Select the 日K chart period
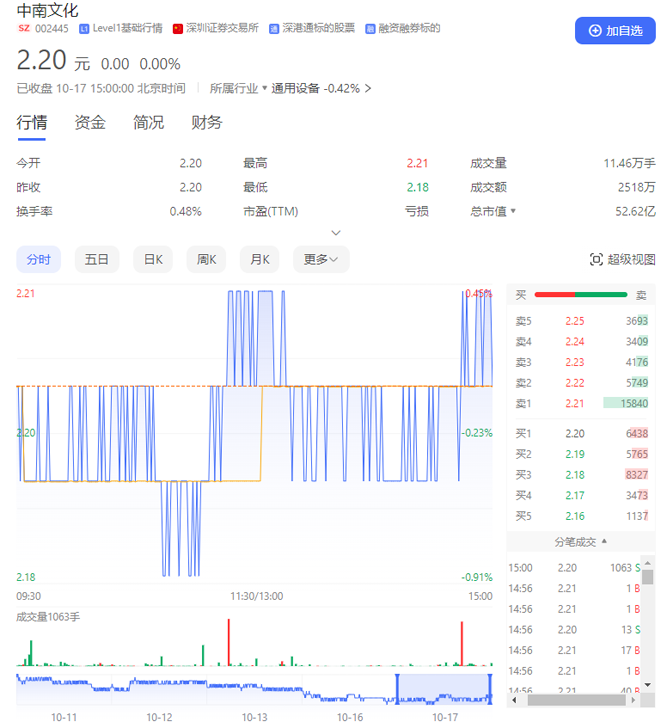667x725 pixels. (153, 260)
